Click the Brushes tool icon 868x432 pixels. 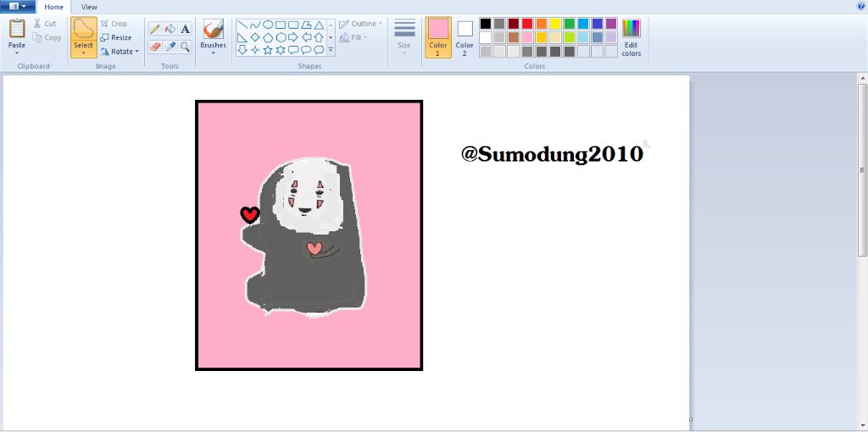coord(213,29)
